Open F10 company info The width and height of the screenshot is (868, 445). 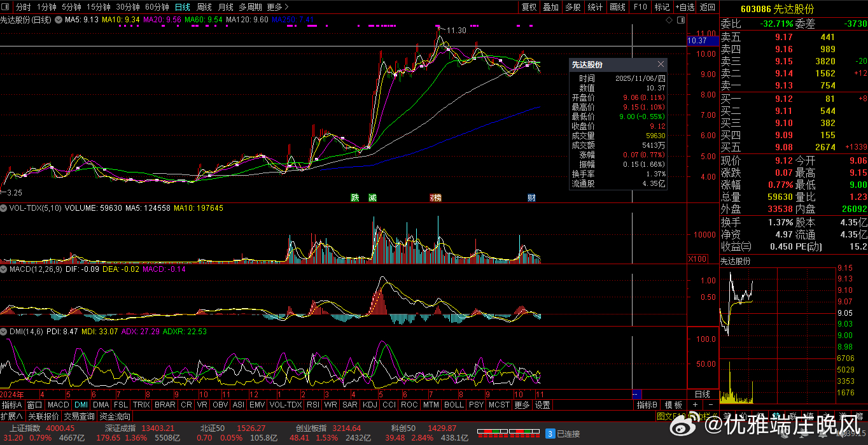(640, 7)
